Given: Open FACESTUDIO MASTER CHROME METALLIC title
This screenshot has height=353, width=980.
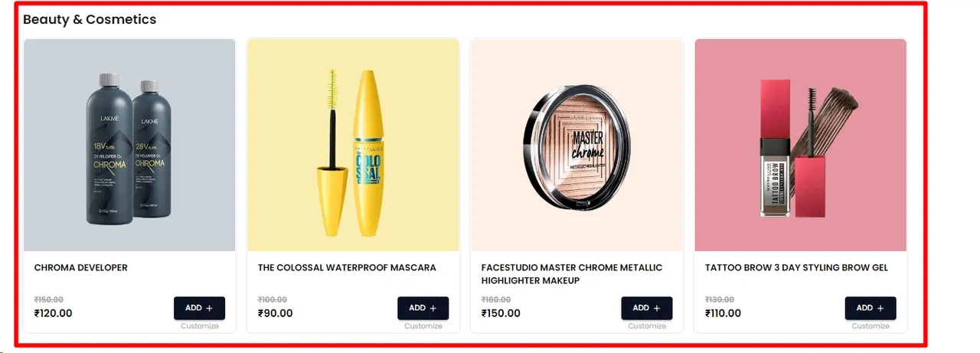Looking at the screenshot, I should [572, 268].
